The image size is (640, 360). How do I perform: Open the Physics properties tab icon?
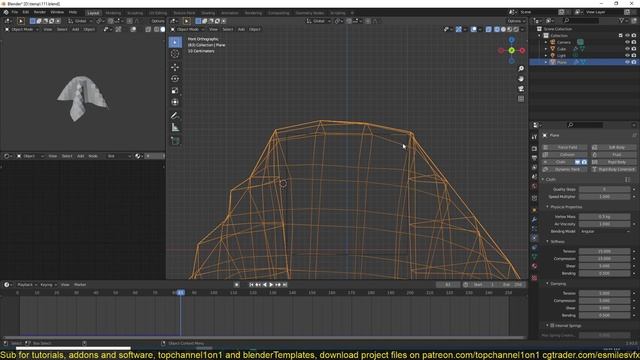click(534, 238)
